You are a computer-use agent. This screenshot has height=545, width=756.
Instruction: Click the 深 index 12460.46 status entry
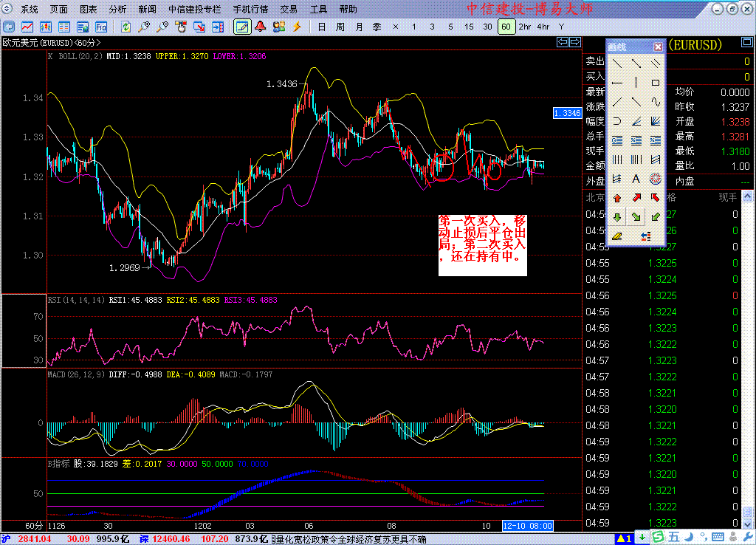coord(165,539)
